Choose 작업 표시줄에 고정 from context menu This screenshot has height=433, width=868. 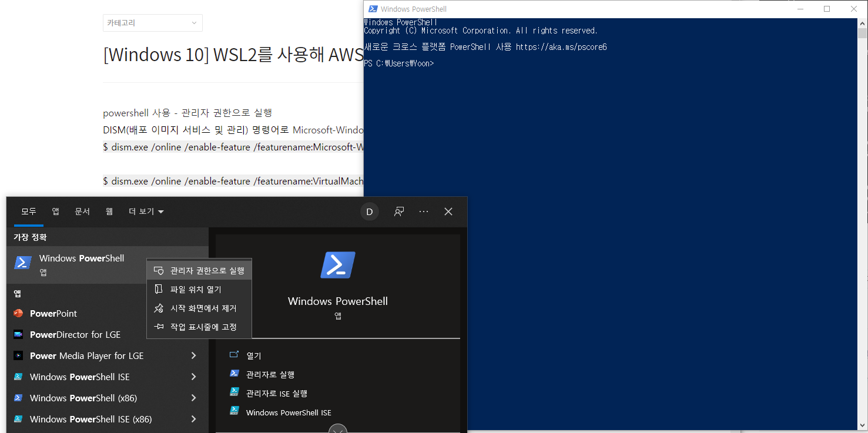point(199,327)
